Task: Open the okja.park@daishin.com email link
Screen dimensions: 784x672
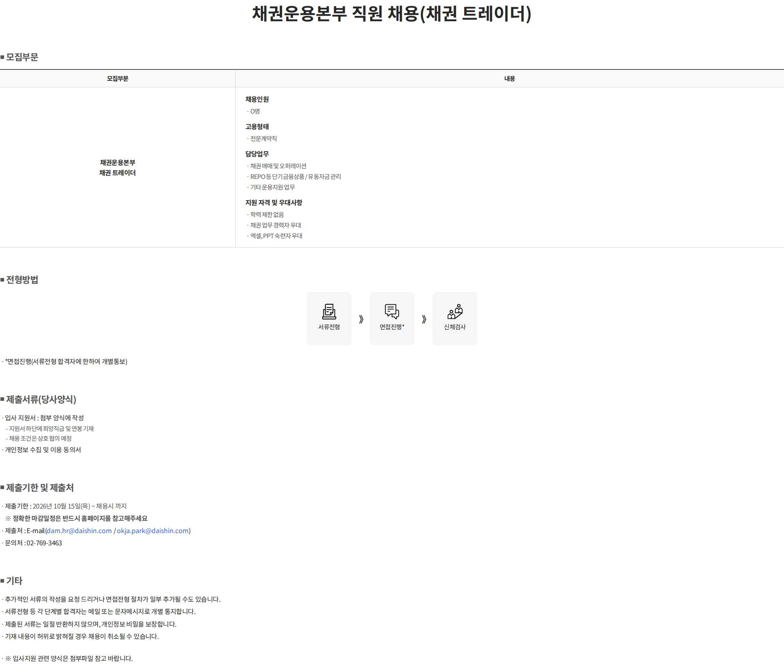Action: point(153,531)
